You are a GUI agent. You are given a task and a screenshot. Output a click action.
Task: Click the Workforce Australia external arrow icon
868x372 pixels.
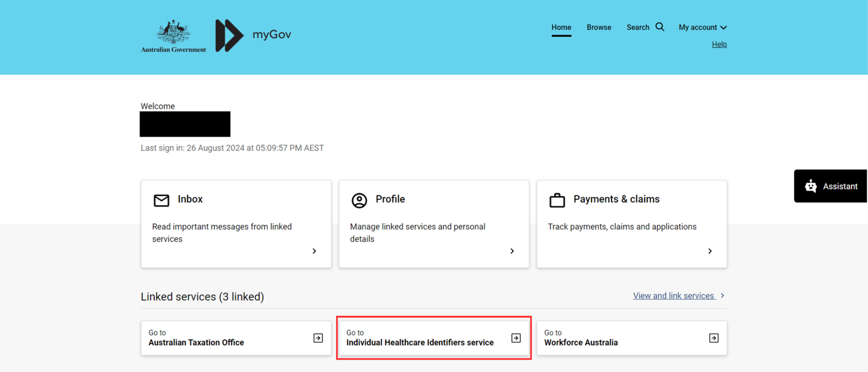coord(714,338)
